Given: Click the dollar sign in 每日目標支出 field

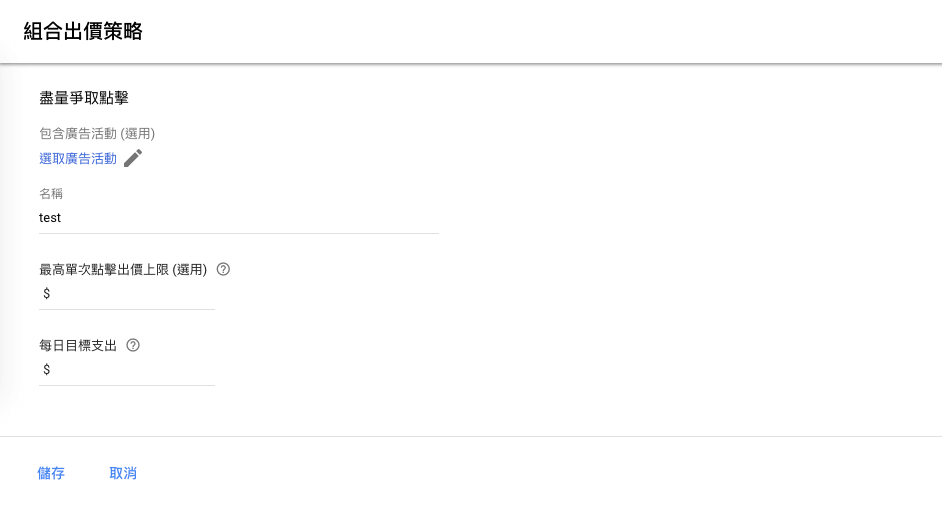Looking at the screenshot, I should [46, 369].
